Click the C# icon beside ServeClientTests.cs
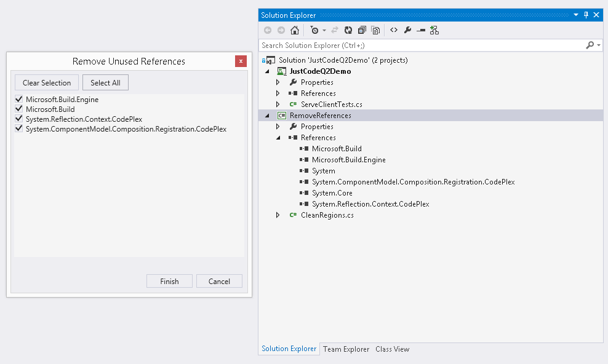The width and height of the screenshot is (608, 364). pyautogui.click(x=293, y=104)
